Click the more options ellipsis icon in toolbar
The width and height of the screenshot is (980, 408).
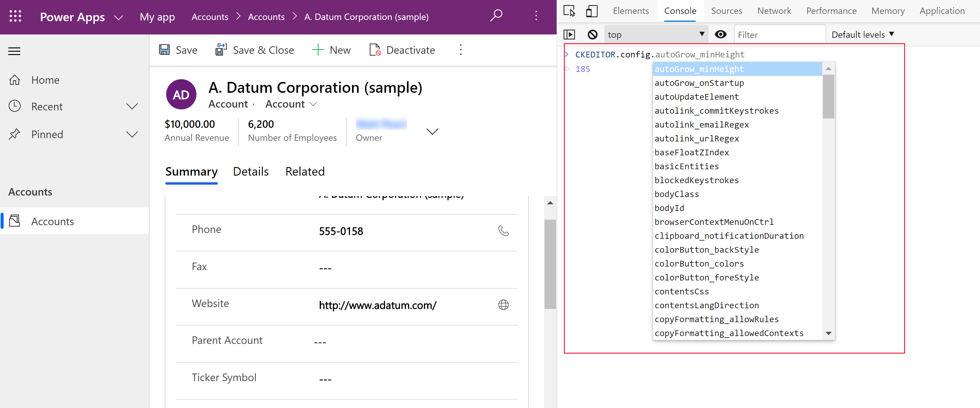click(x=461, y=50)
